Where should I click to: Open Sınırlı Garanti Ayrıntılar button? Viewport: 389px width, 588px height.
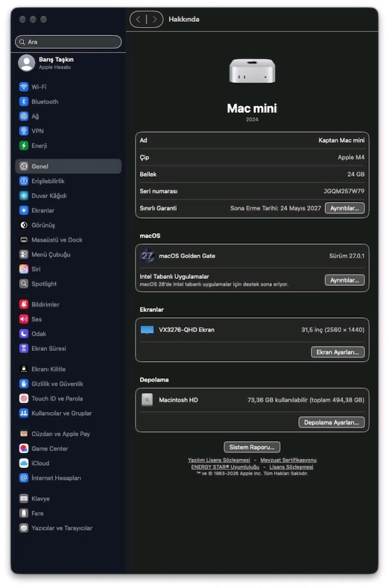click(344, 208)
